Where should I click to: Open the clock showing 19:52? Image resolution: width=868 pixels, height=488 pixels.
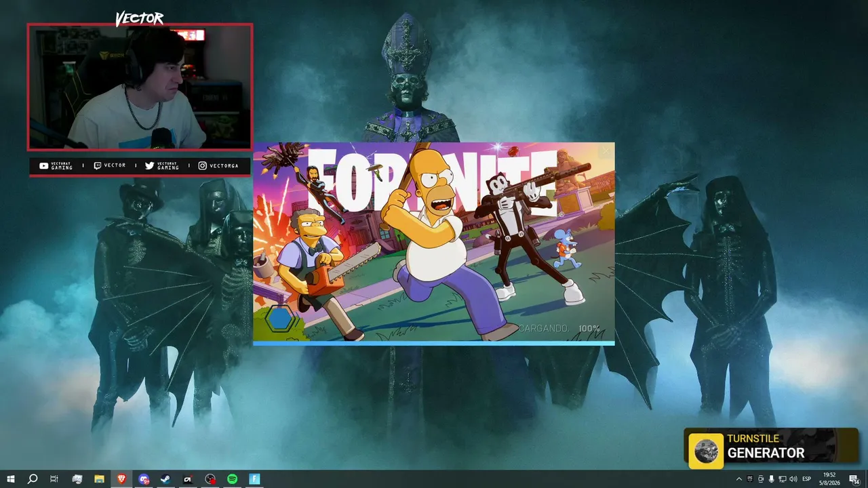point(829,479)
